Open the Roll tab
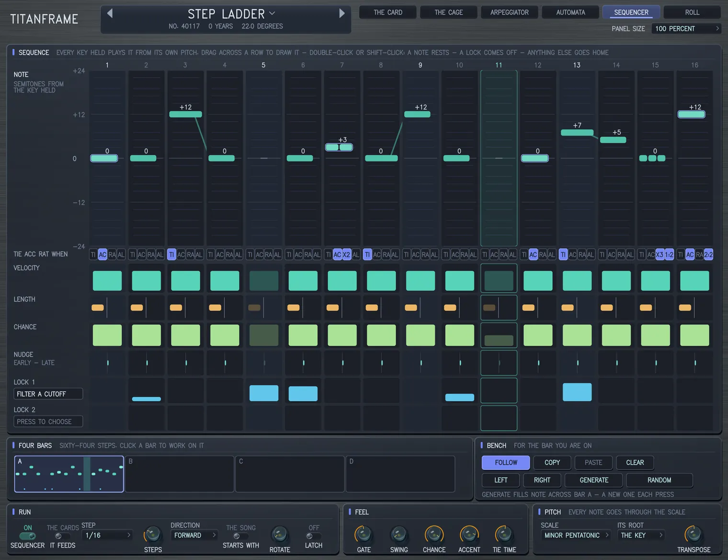The image size is (728, 560). coord(692,12)
